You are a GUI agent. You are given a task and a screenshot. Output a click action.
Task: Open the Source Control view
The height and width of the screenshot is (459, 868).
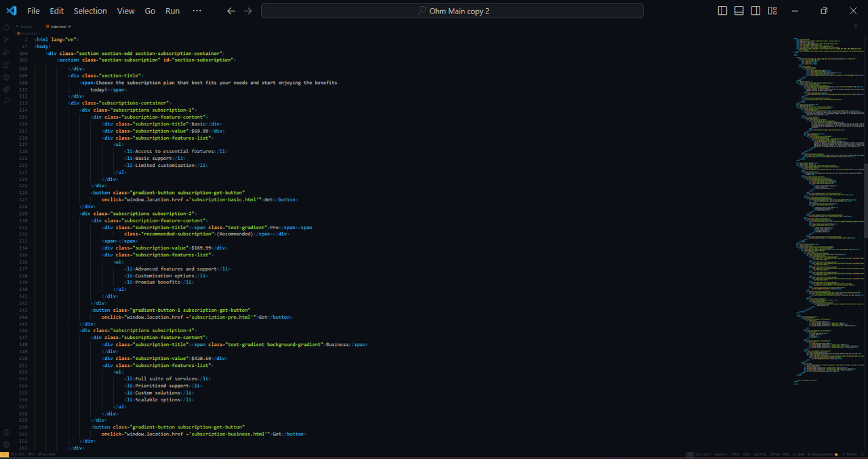[6, 40]
